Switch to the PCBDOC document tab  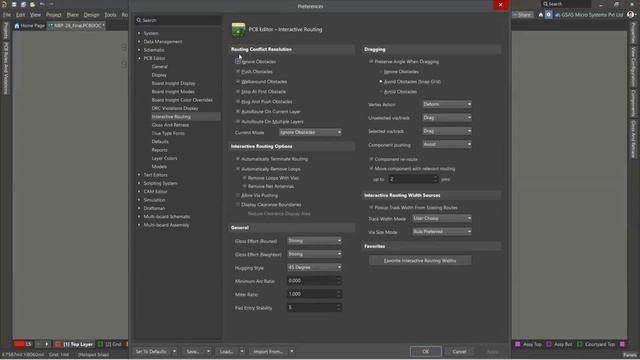pyautogui.click(x=77, y=26)
